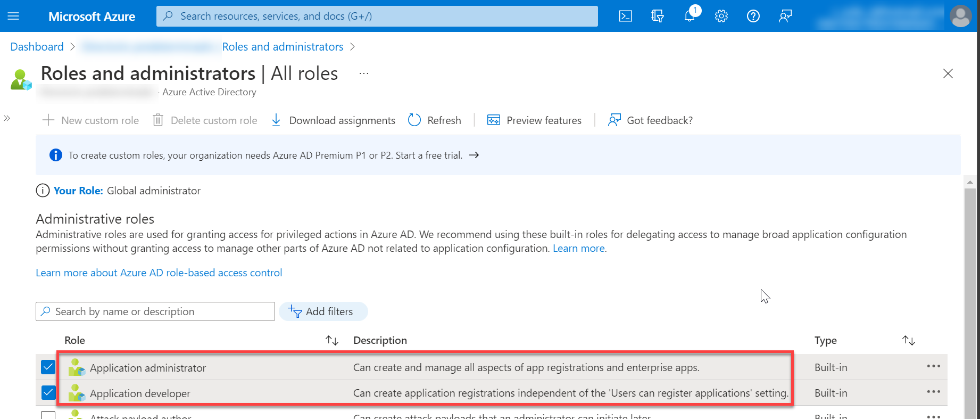Open Roles and administrators breadcrumb
The image size is (980, 419).
[283, 47]
